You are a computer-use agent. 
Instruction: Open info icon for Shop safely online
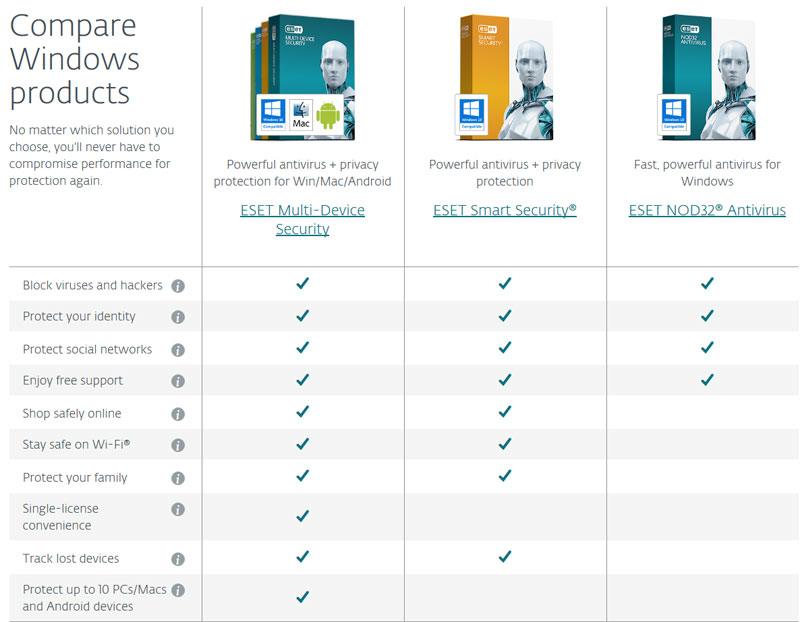click(x=178, y=414)
